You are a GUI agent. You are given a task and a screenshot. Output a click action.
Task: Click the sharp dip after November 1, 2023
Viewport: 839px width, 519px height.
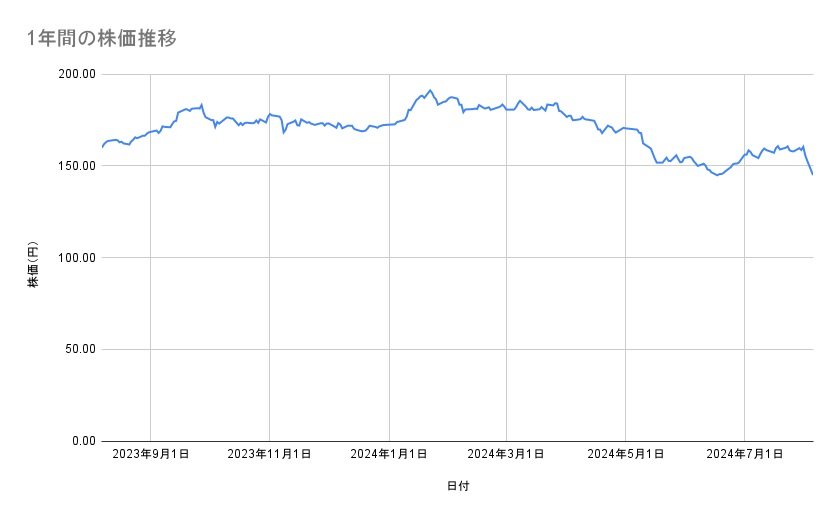[x=283, y=132]
